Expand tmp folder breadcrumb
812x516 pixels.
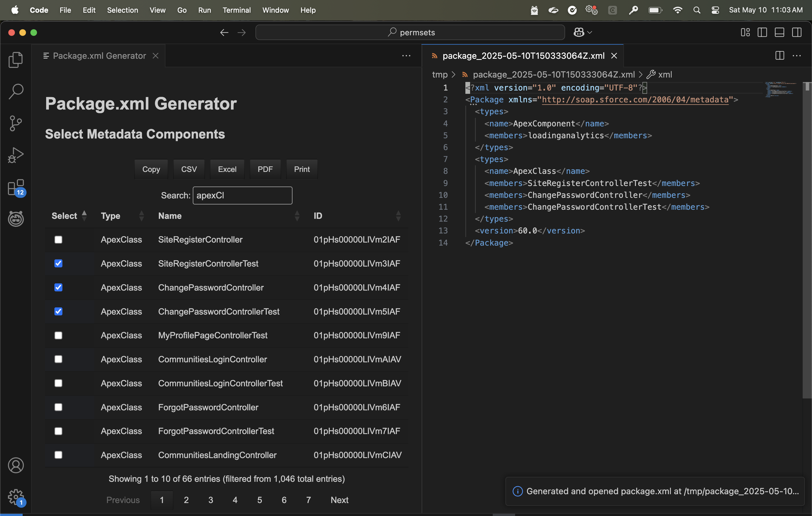click(x=440, y=75)
